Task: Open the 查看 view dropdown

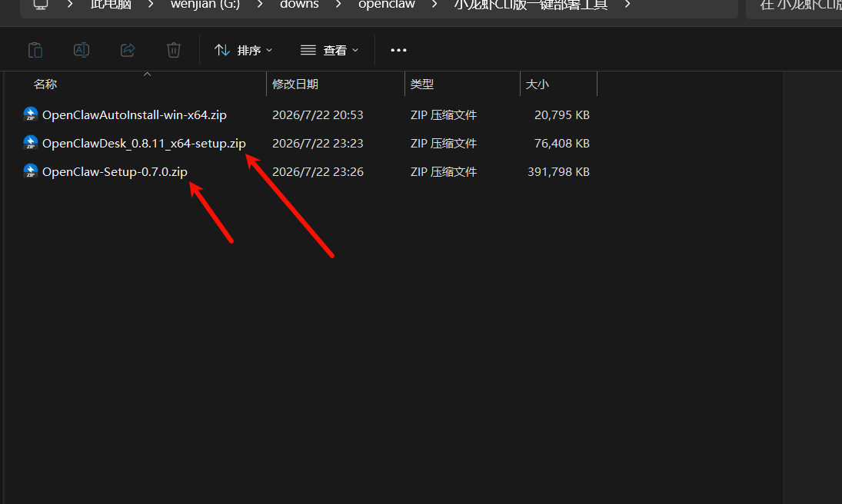Action: 329,51
